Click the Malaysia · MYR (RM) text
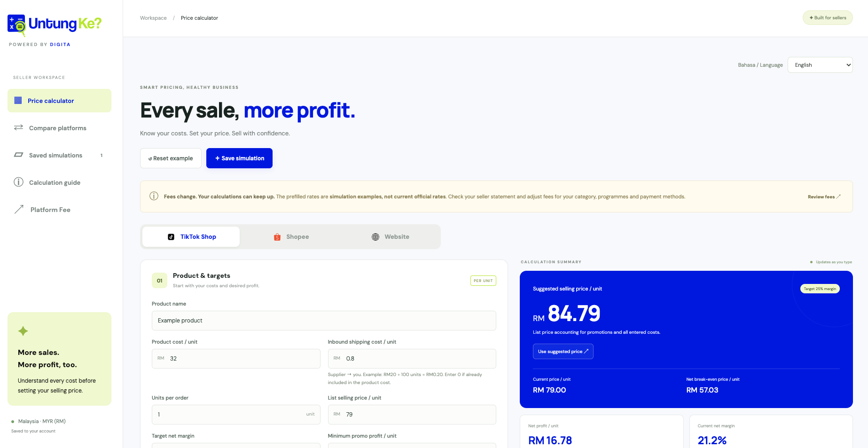 point(42,421)
